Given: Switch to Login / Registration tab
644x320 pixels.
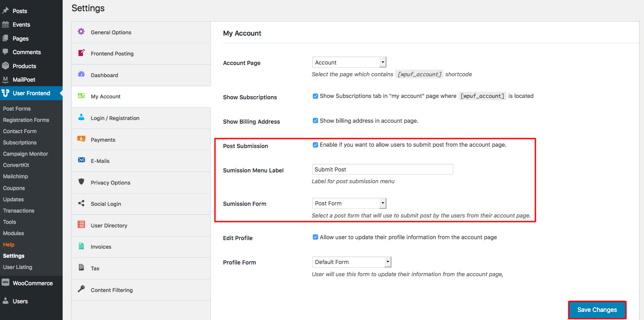Looking at the screenshot, I should 141,118.
